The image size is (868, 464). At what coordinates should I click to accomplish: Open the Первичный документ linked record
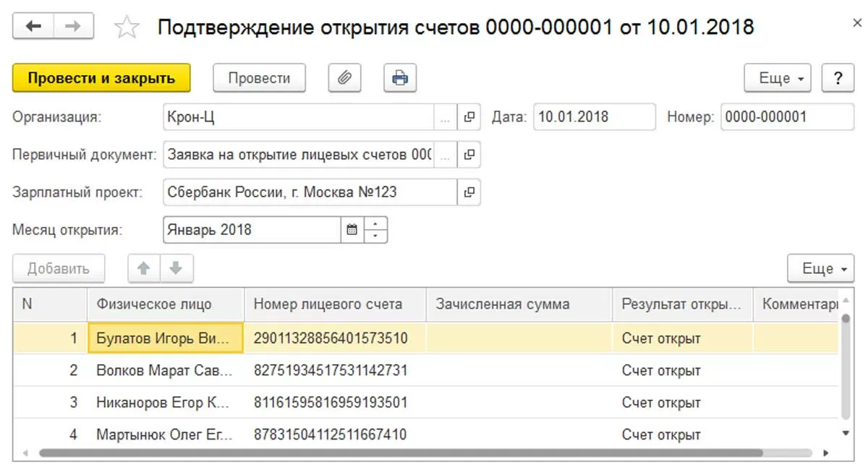coord(469,154)
